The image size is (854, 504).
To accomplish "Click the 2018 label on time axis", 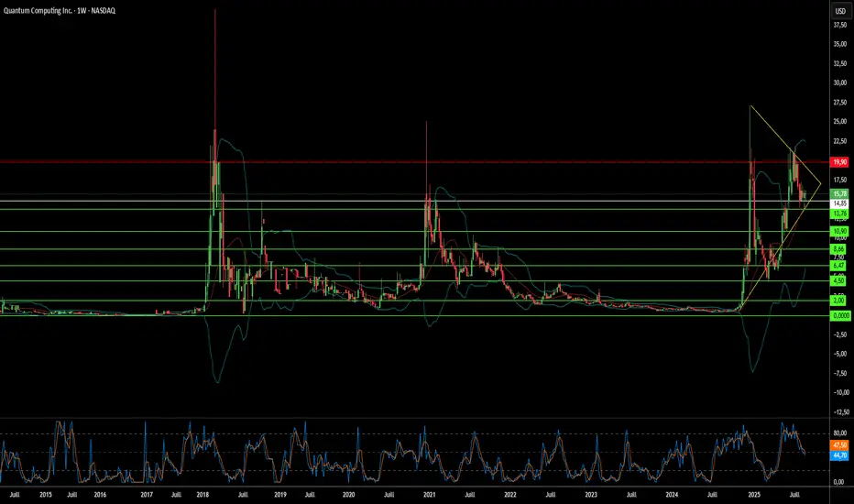I will 203,495.
